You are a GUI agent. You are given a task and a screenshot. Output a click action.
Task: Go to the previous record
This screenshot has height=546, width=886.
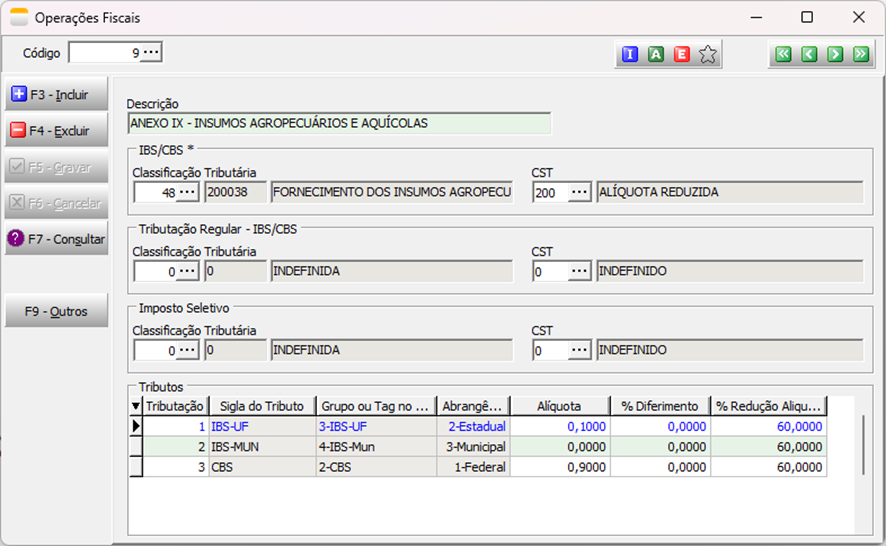(x=809, y=54)
